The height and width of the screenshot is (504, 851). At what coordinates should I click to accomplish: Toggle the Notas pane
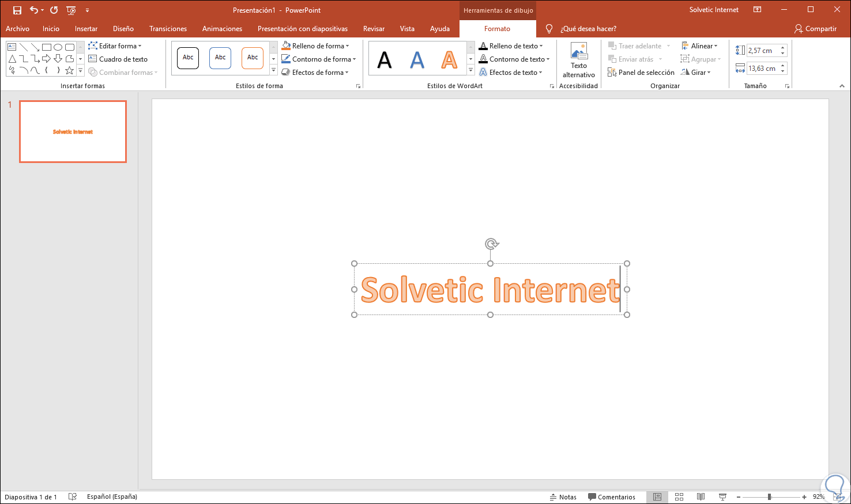(x=563, y=497)
